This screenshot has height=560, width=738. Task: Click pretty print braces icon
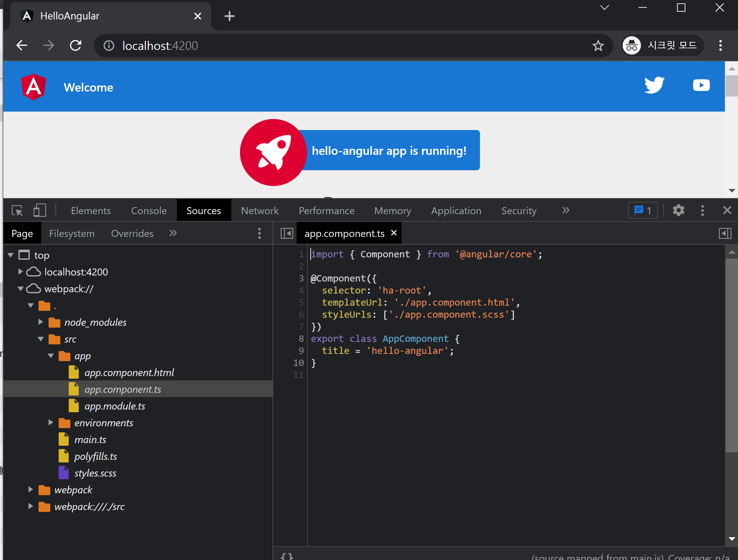(287, 556)
